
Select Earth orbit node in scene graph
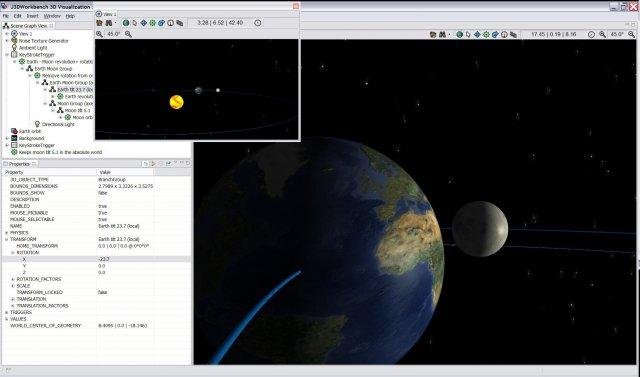[x=30, y=131]
